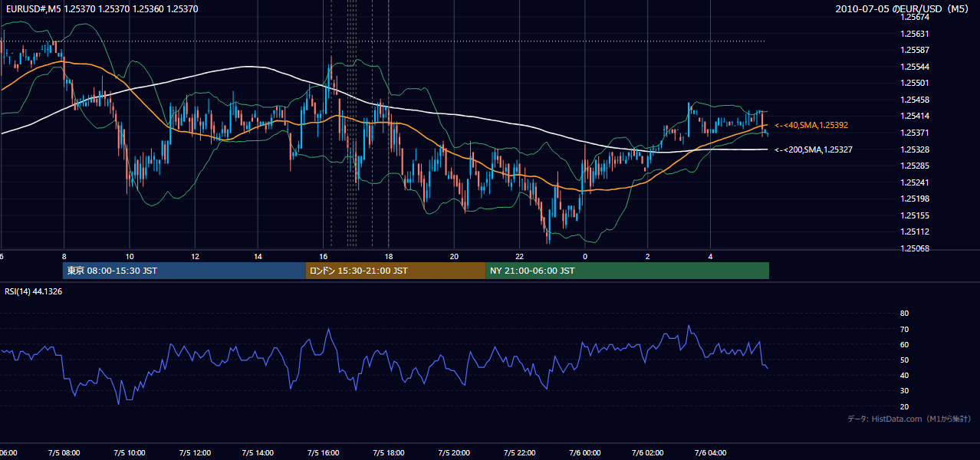
Task: Click the bottom time label 7/6 02:00
Action: tap(646, 452)
